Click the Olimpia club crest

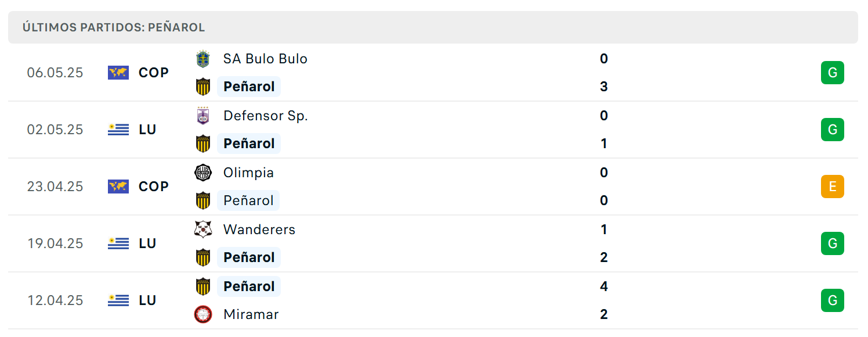pos(202,173)
